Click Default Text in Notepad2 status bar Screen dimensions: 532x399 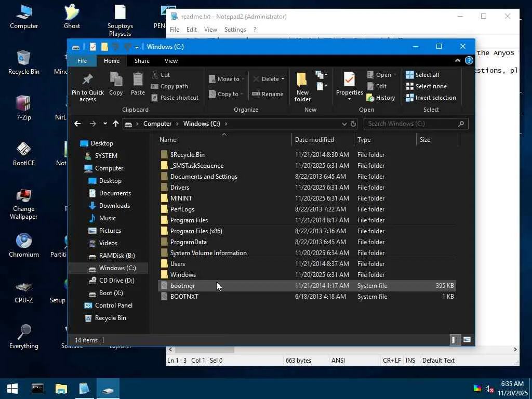point(438,361)
